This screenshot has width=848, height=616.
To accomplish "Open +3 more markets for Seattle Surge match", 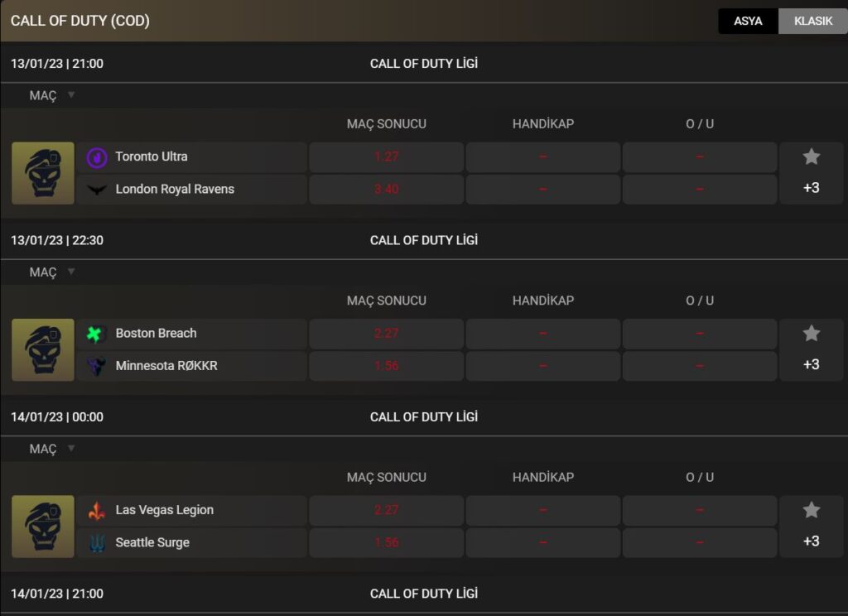I will click(811, 541).
